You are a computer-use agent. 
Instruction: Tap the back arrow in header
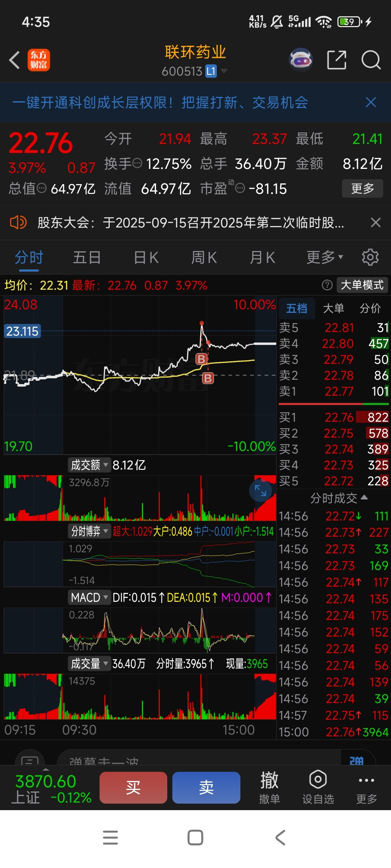(14, 60)
